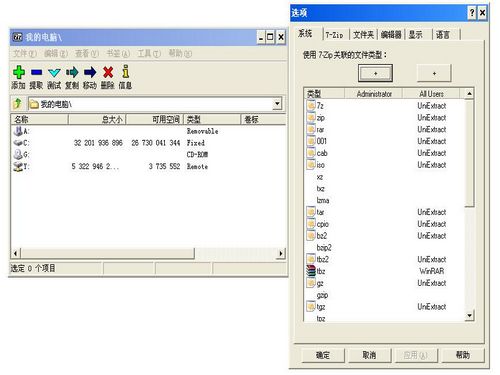Click the zip file type icon
Viewport: 500px width, 375px height.
pyautogui.click(x=311, y=117)
